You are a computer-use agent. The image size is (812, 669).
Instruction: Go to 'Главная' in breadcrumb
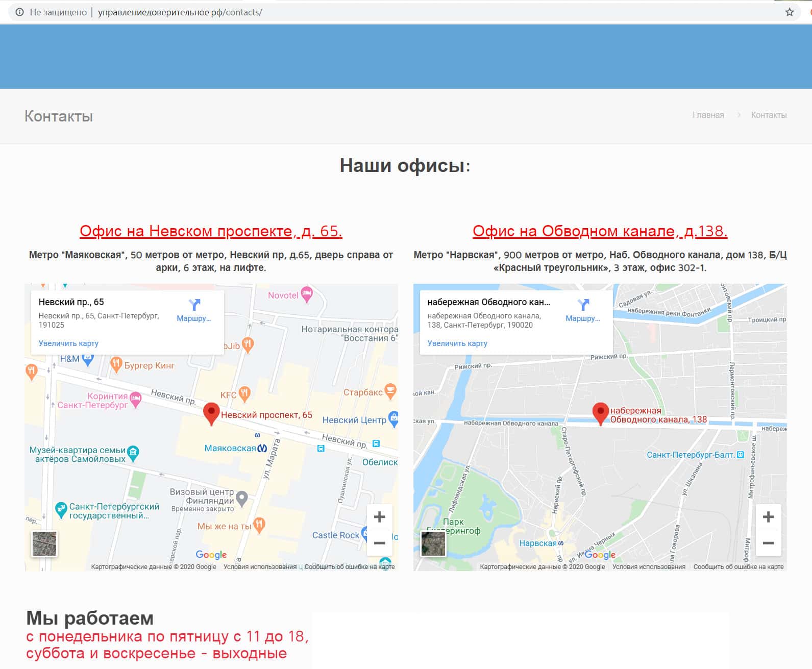pyautogui.click(x=708, y=115)
